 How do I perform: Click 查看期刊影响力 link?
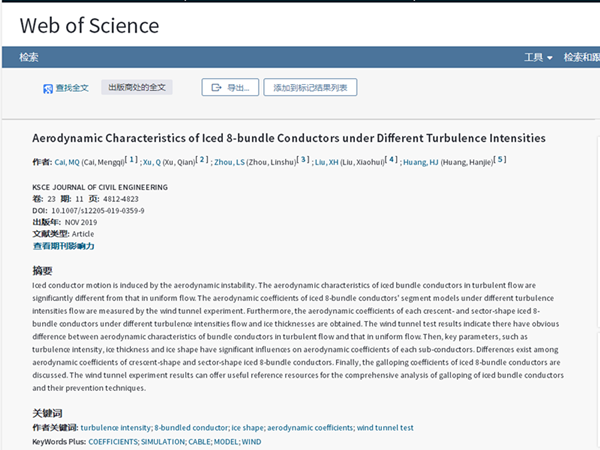[63, 245]
